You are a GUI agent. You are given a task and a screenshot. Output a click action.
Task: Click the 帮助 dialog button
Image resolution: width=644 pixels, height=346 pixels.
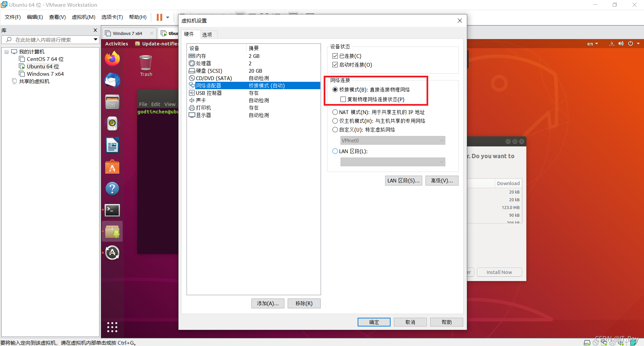point(447,322)
